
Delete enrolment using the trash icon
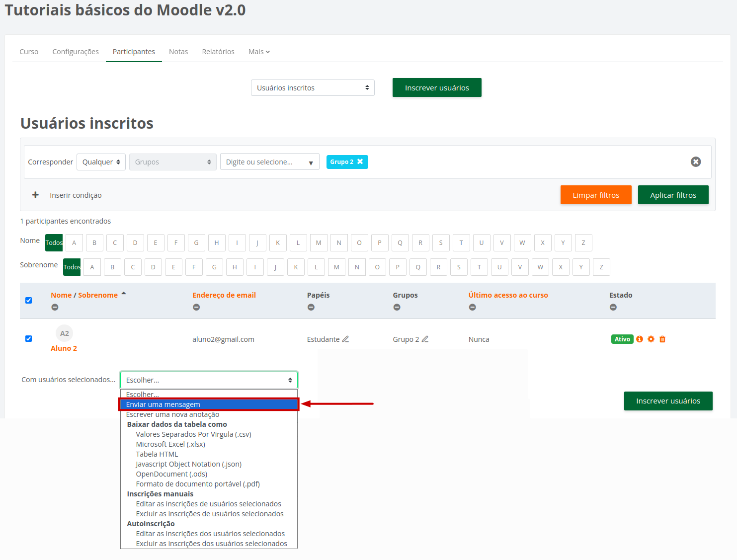point(662,339)
